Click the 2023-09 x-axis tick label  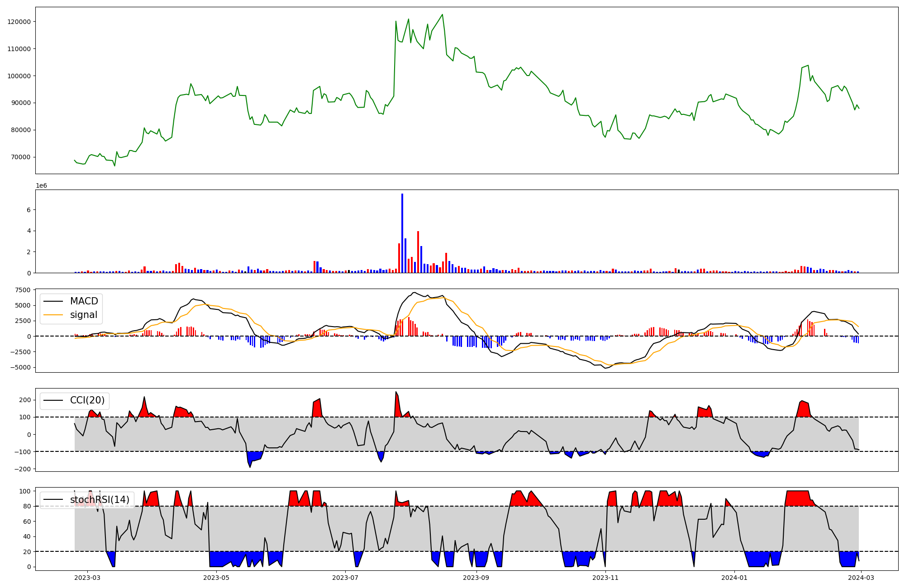click(x=476, y=578)
